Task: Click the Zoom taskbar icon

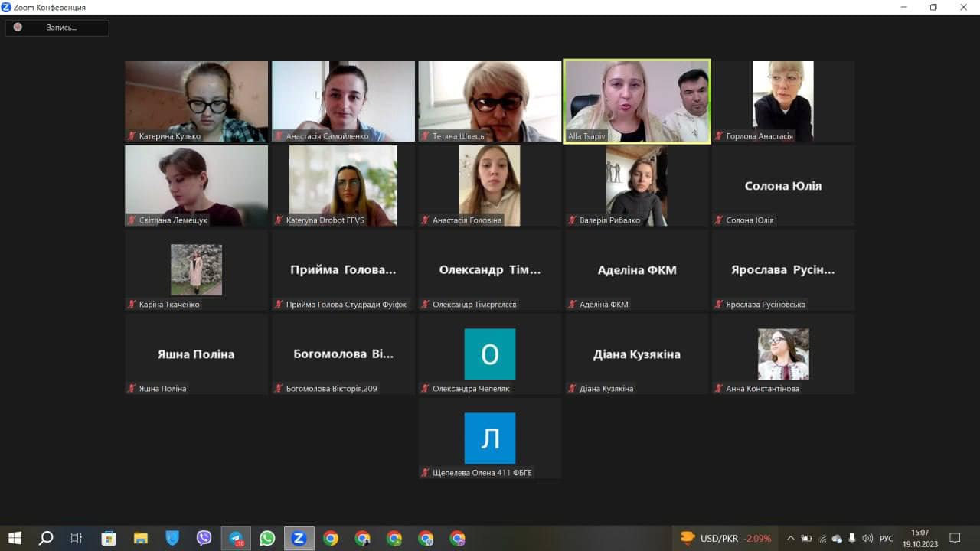Action: pyautogui.click(x=299, y=538)
